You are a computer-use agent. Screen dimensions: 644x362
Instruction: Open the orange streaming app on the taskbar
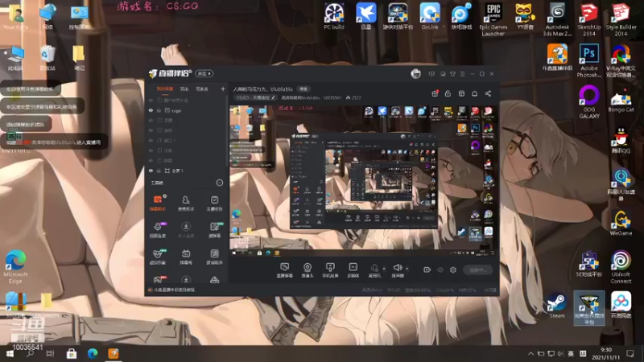[114, 353]
